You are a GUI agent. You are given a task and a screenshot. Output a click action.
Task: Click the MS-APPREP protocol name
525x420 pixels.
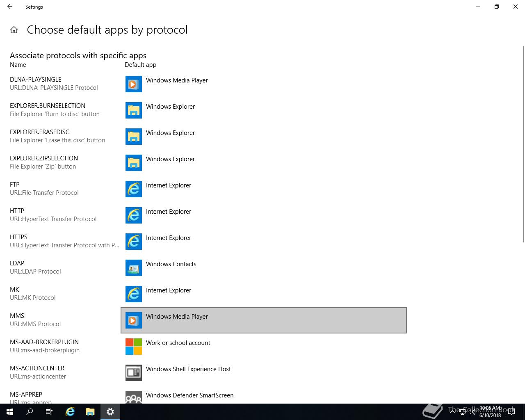point(26,395)
